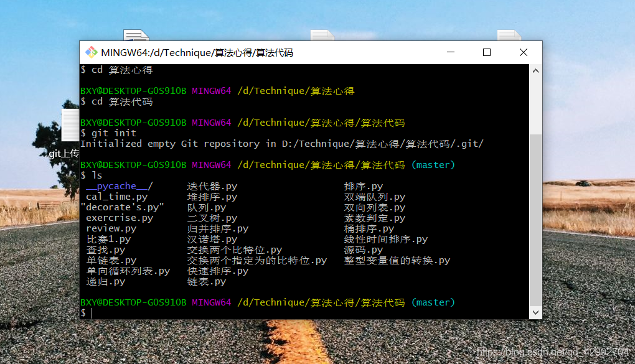Click the 'Initialized empty Git repository' output line
The width and height of the screenshot is (635, 364).
[x=282, y=144]
